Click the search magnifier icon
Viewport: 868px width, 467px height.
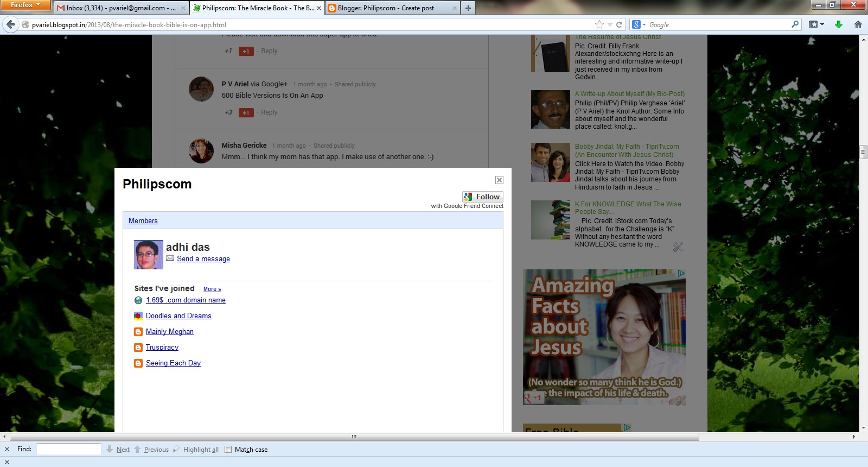tap(795, 24)
